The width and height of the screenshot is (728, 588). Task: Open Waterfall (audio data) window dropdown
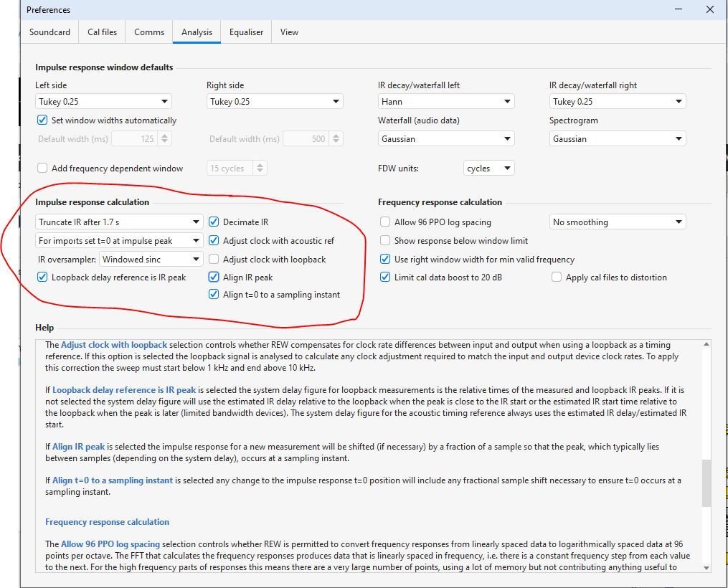445,138
